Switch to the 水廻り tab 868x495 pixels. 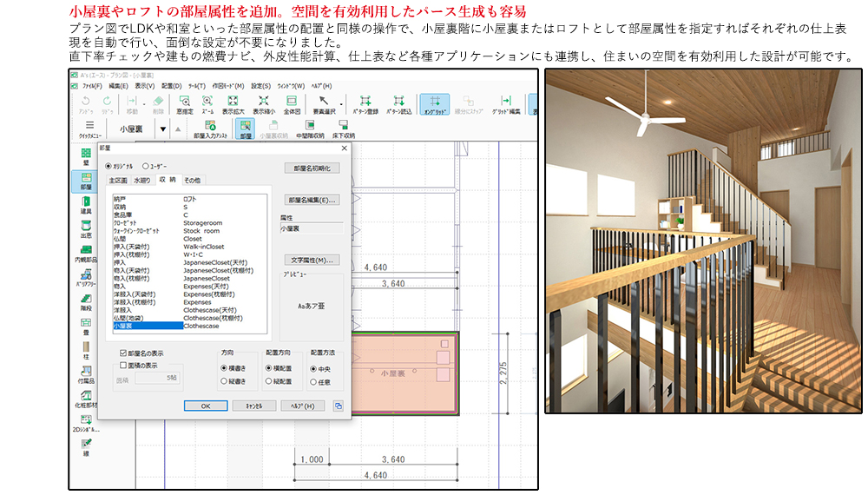142,181
